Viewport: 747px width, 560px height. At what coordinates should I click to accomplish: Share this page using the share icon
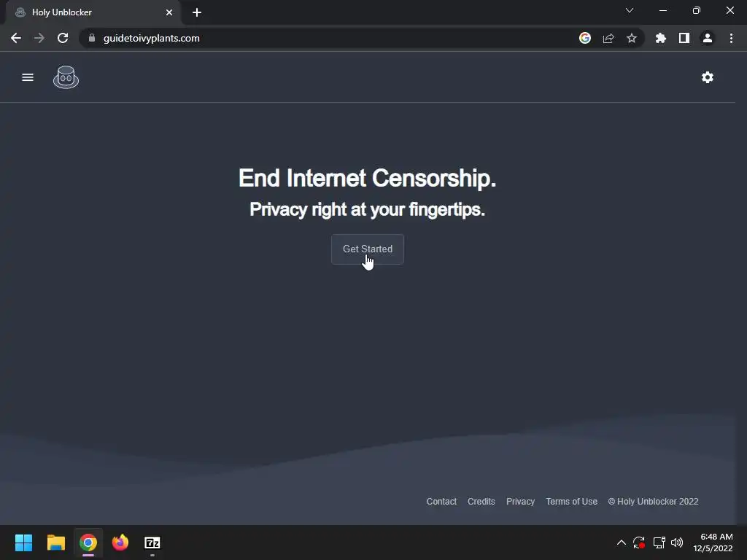click(x=608, y=38)
